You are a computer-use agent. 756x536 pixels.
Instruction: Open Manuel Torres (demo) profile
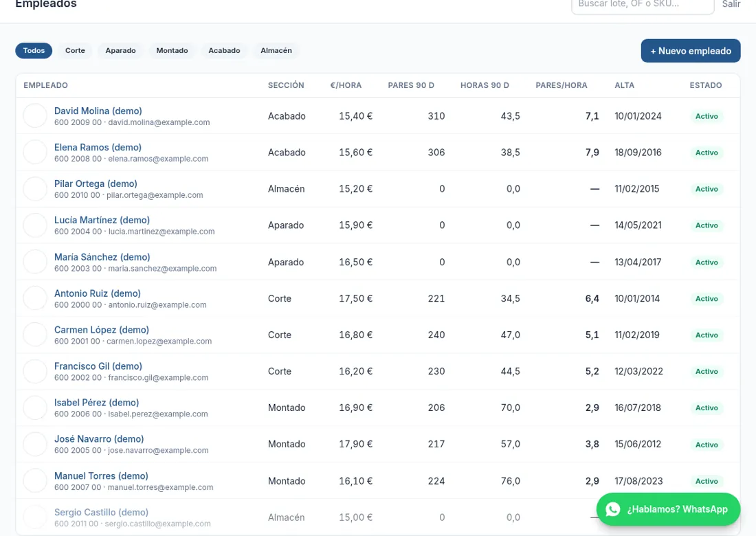pyautogui.click(x=101, y=476)
